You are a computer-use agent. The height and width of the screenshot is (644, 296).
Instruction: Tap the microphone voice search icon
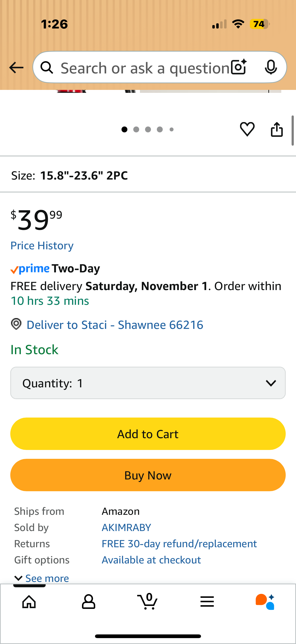point(271,67)
